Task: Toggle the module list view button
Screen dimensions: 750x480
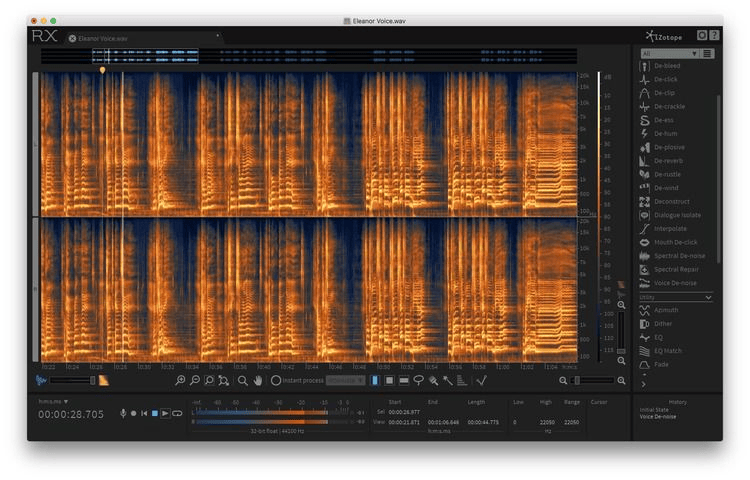Action: click(x=708, y=53)
